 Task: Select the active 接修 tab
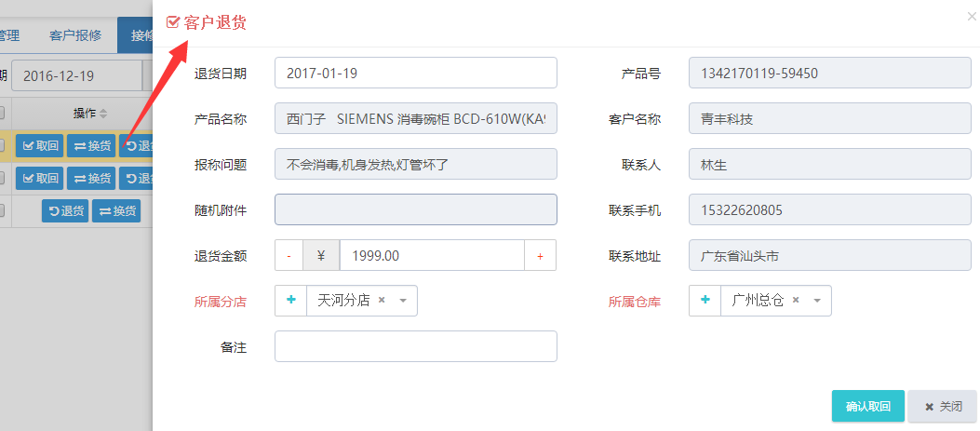tap(136, 35)
